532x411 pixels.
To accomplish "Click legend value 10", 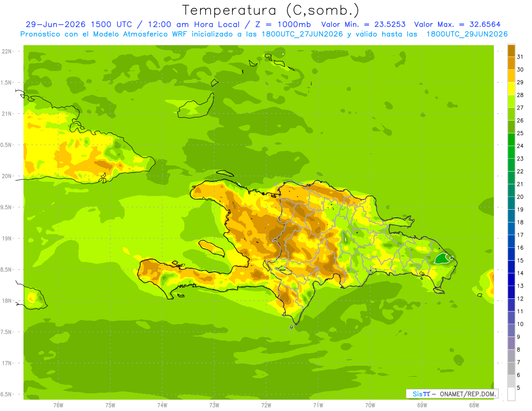I will (x=520, y=324).
